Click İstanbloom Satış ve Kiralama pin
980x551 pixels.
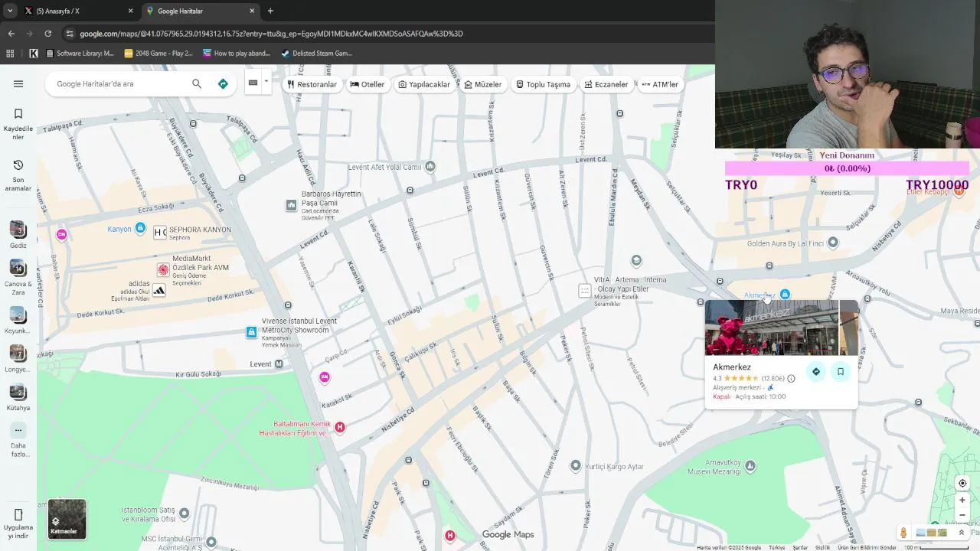[184, 513]
